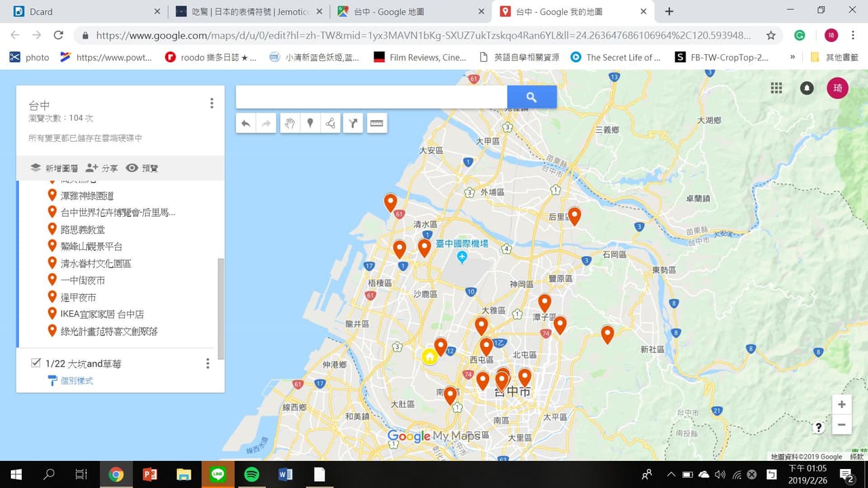Click the orange marker near 新社區
Screen dimensions: 868x488
pos(608,334)
